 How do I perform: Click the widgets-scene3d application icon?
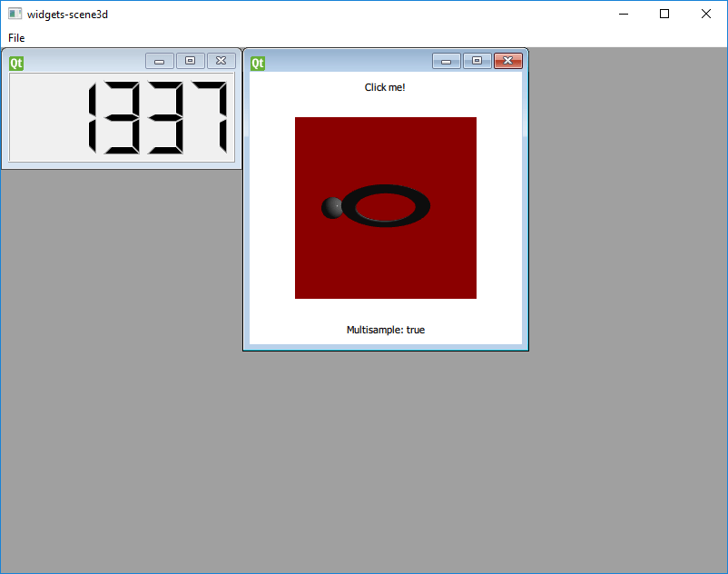[13, 14]
